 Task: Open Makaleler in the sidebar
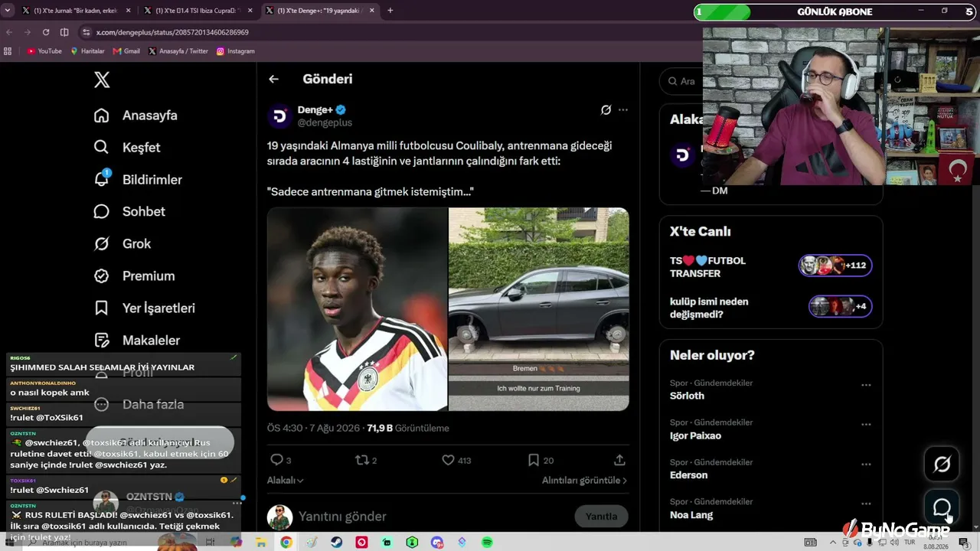pos(137,341)
